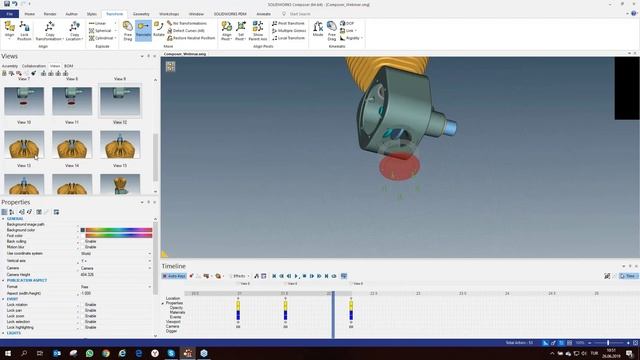Collapse the GENERAL properties section
Image resolution: width=640 pixels, height=360 pixels.
coord(3,219)
